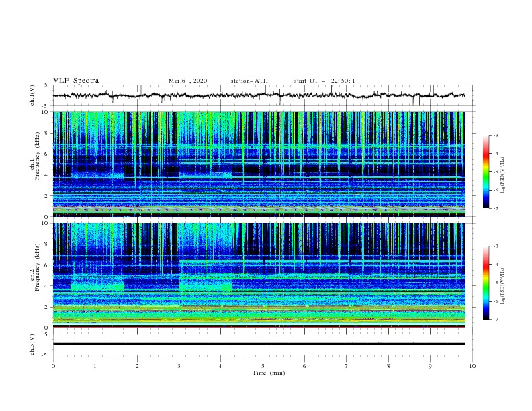Click the "9" tick on the time axis
Viewport: 532px width, 411px height.
pos(430,366)
